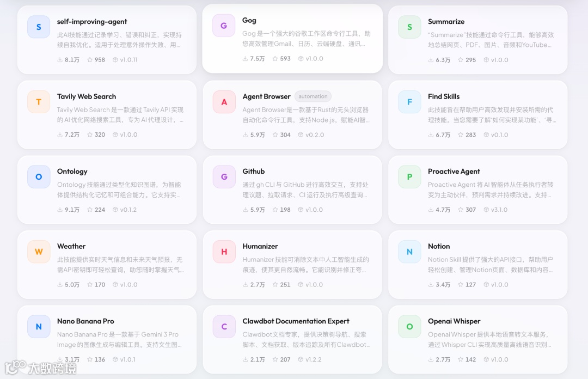The width and height of the screenshot is (588, 379).
Task: Click the star icon on Gog card
Action: [275, 59]
